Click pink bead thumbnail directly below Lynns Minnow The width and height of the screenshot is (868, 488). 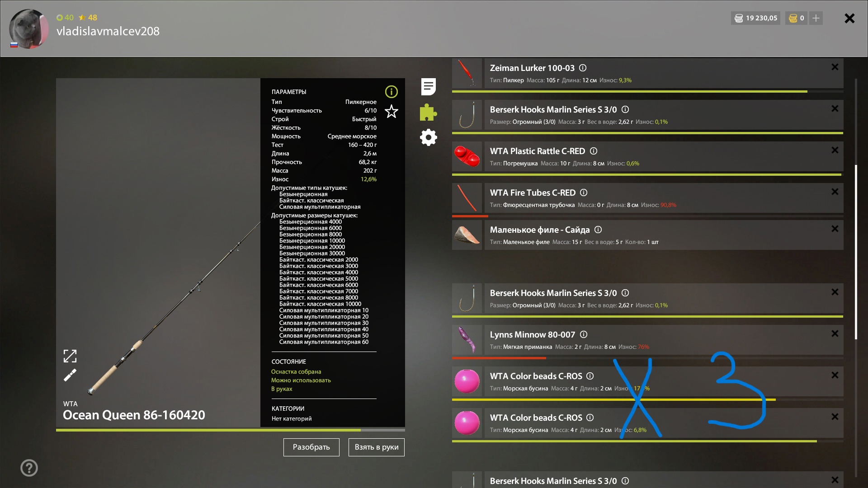point(467,381)
